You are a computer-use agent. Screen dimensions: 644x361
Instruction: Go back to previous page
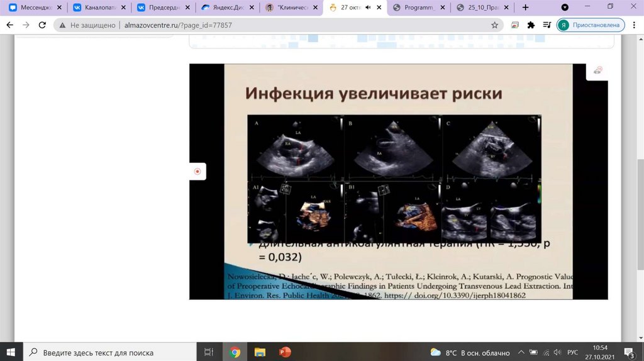10,25
